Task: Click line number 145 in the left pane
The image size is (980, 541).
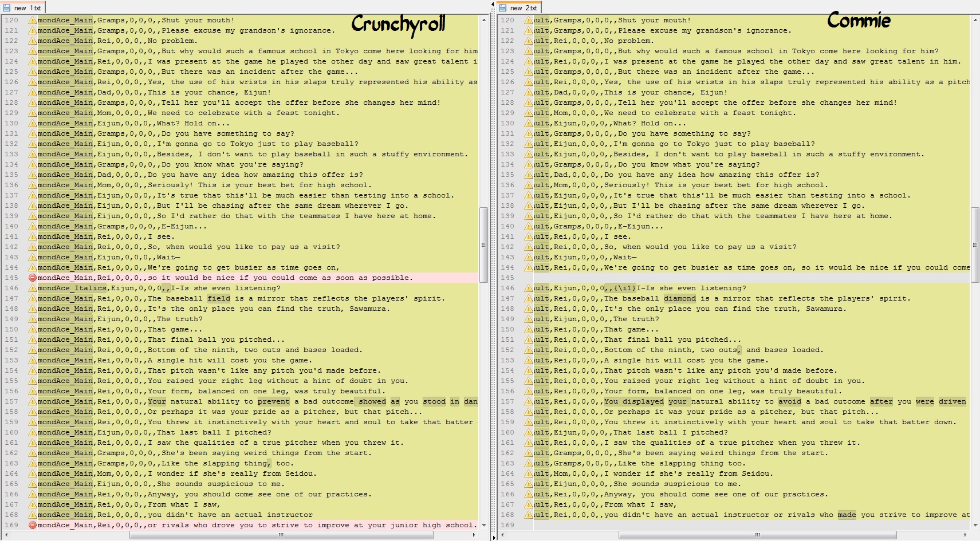Action: pos(11,278)
